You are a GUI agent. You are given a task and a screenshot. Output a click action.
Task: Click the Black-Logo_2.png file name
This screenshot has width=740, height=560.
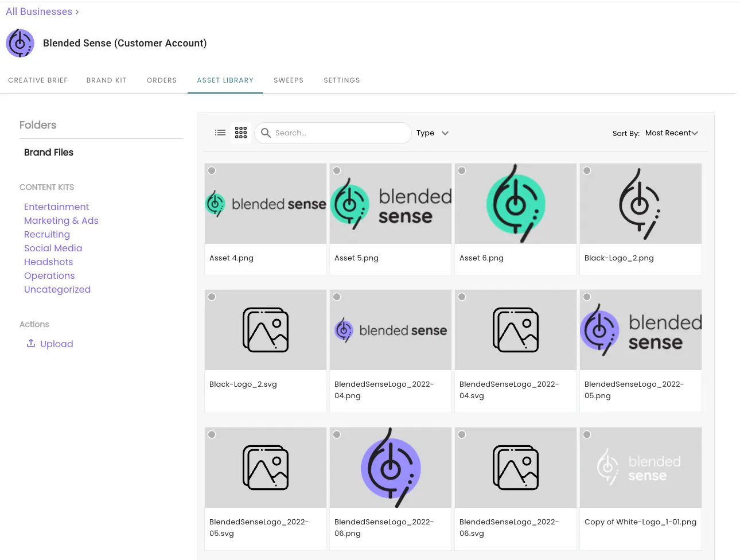619,258
